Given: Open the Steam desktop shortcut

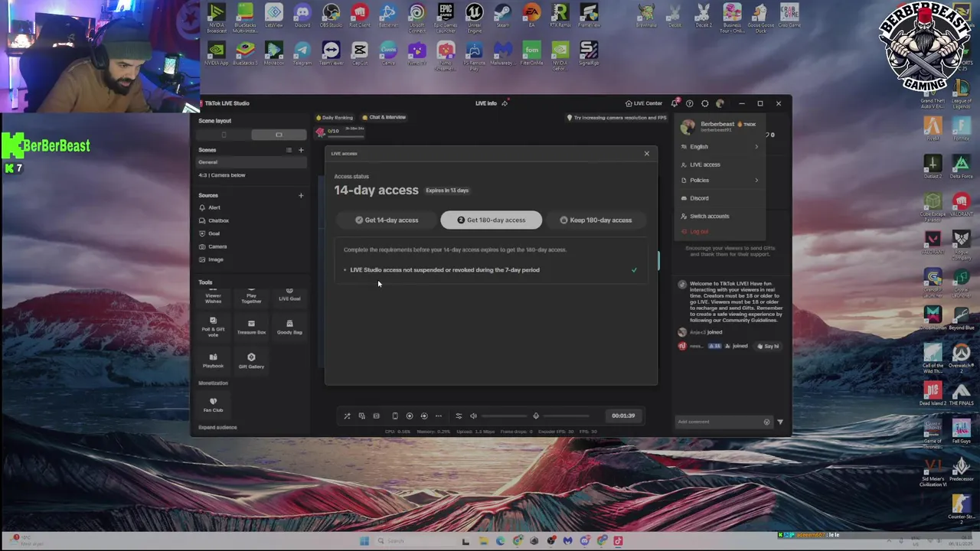Looking at the screenshot, I should click(x=503, y=15).
